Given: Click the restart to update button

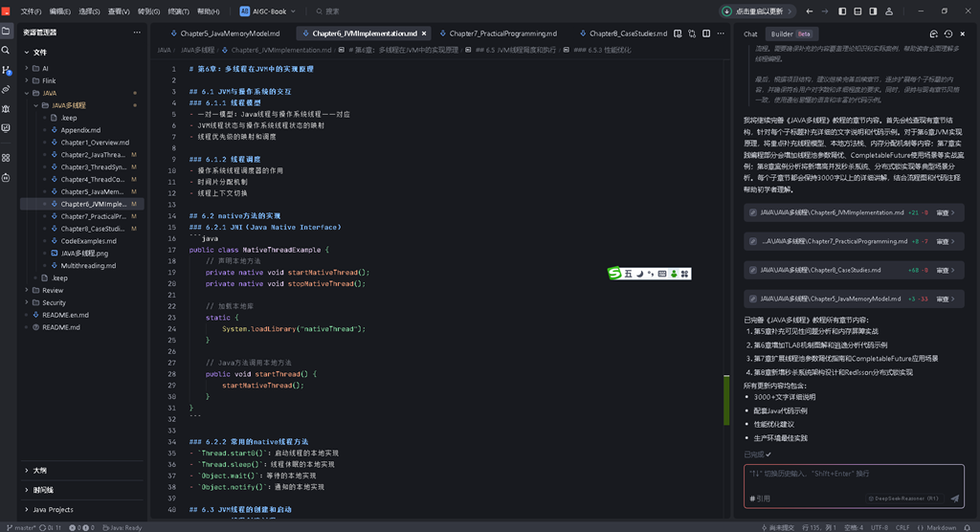Looking at the screenshot, I should click(758, 11).
